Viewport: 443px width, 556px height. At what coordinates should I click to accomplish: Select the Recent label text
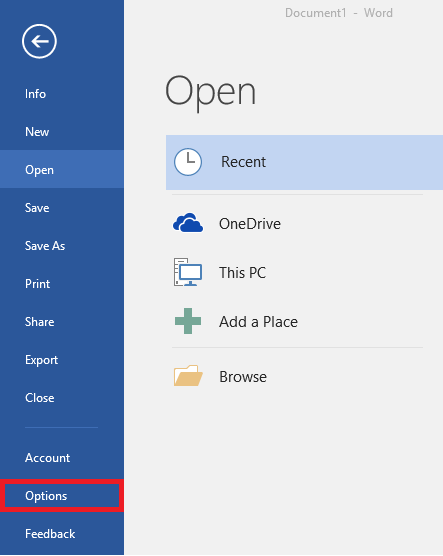[243, 162]
